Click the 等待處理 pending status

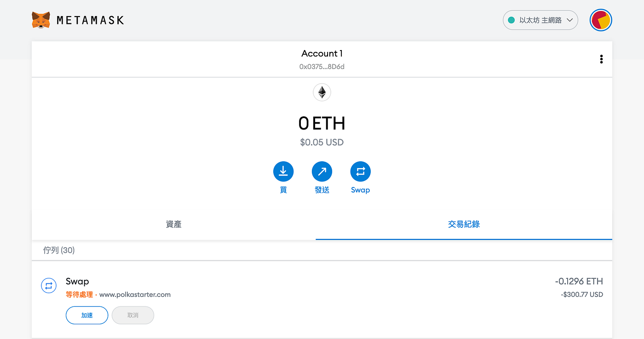tap(80, 294)
